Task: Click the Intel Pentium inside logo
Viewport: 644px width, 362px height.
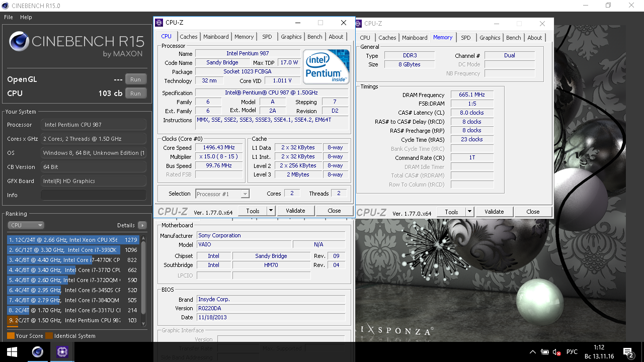Action: coord(327,66)
